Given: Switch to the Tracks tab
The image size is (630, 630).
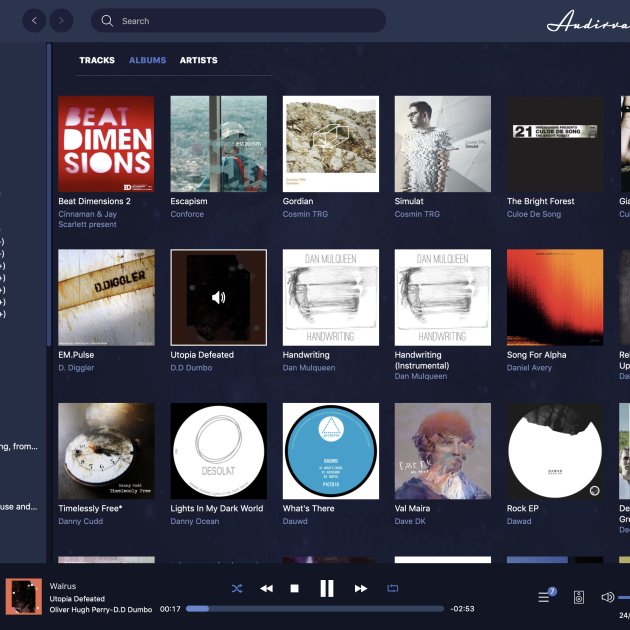Looking at the screenshot, I should pyautogui.click(x=97, y=60).
